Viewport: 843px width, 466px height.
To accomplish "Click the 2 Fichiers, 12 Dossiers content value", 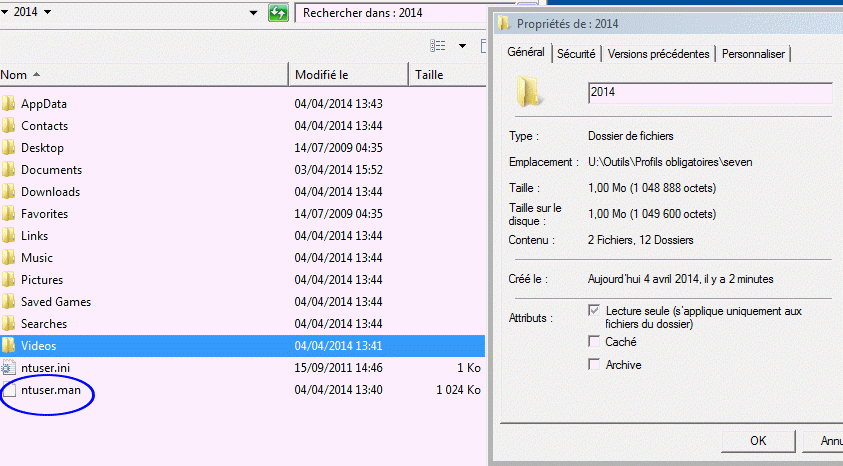I will tap(641, 240).
